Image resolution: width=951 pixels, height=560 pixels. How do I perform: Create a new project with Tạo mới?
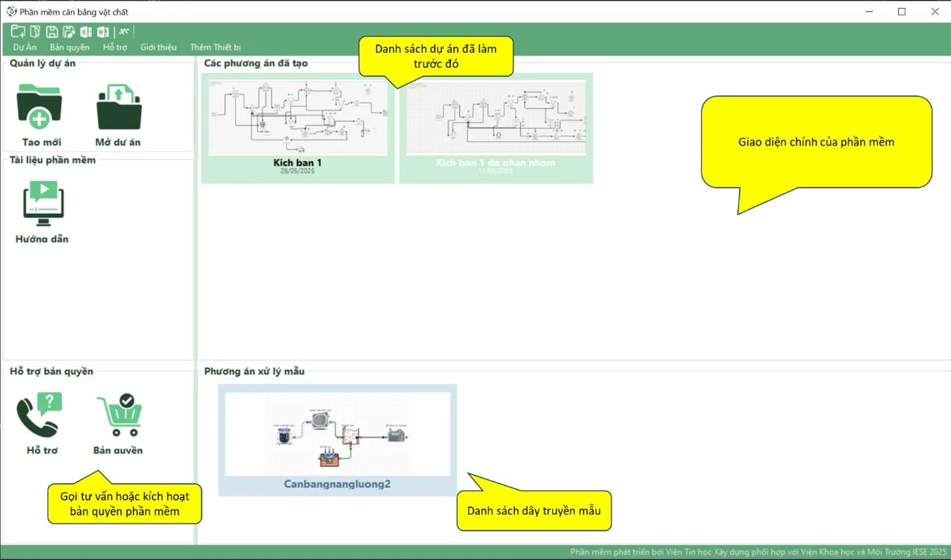[x=41, y=116]
